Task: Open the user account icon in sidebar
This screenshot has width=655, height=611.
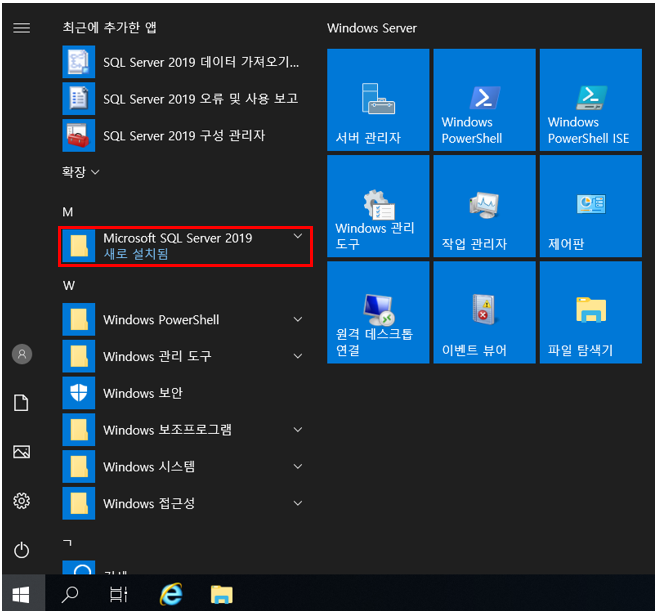Action: coord(22,355)
